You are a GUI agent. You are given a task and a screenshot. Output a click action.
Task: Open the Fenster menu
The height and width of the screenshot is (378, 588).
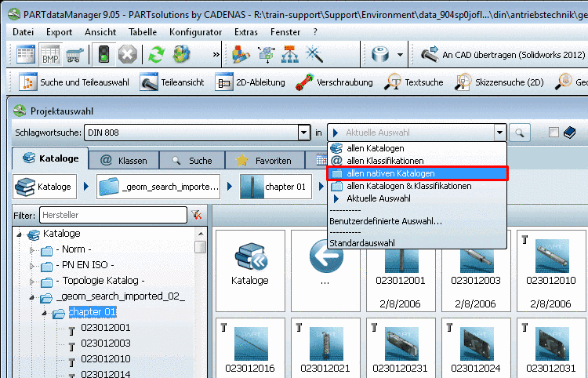tap(285, 32)
